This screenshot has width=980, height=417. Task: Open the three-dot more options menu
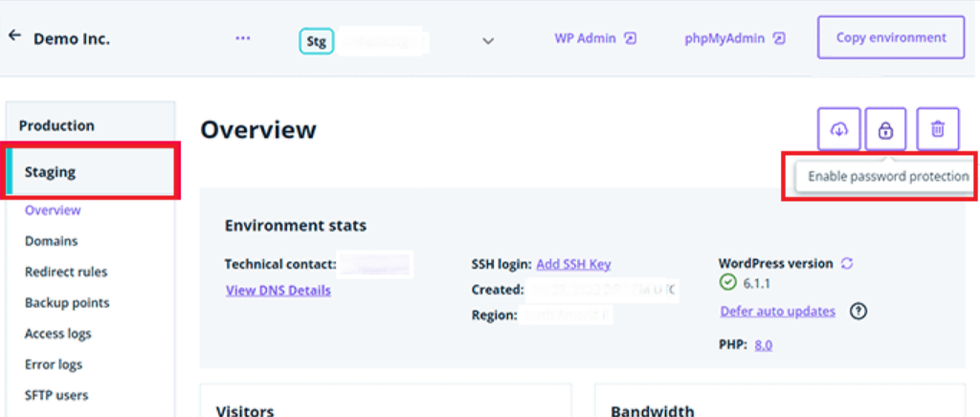point(243,38)
